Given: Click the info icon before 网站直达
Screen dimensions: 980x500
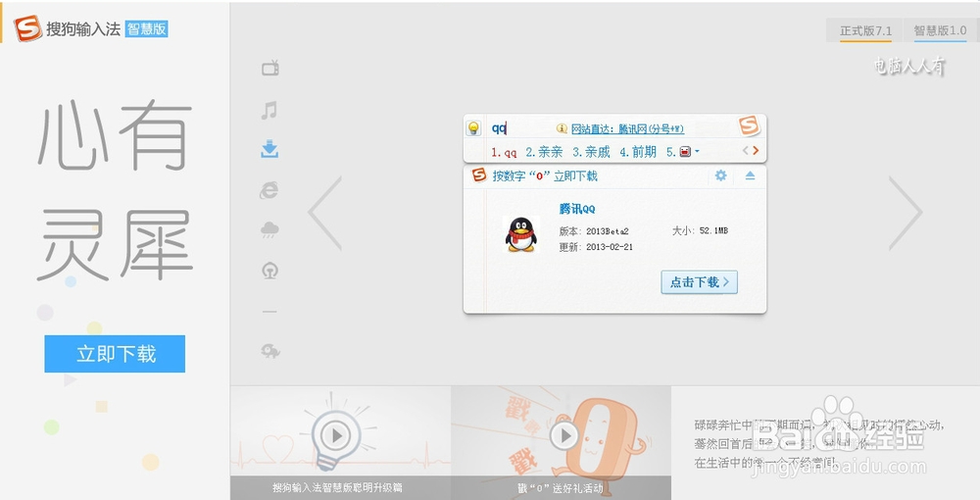Looking at the screenshot, I should [562, 128].
